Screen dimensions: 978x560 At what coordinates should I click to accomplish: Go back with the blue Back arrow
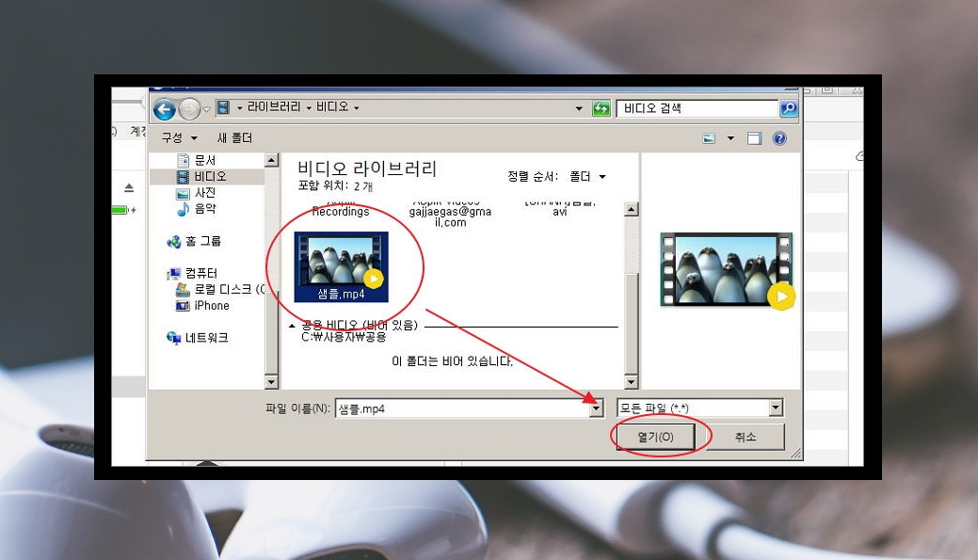pos(165,110)
